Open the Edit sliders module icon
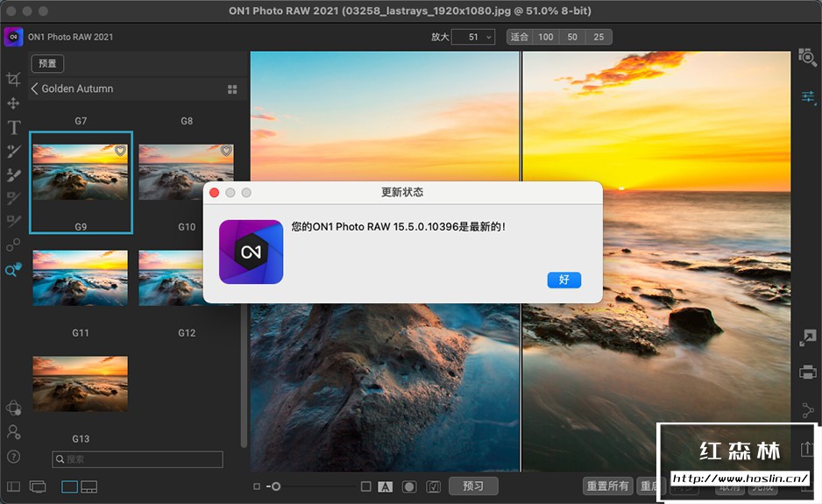 pos(808,97)
